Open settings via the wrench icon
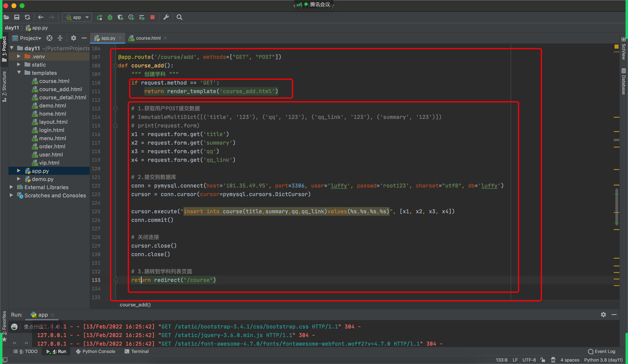 (x=166, y=17)
